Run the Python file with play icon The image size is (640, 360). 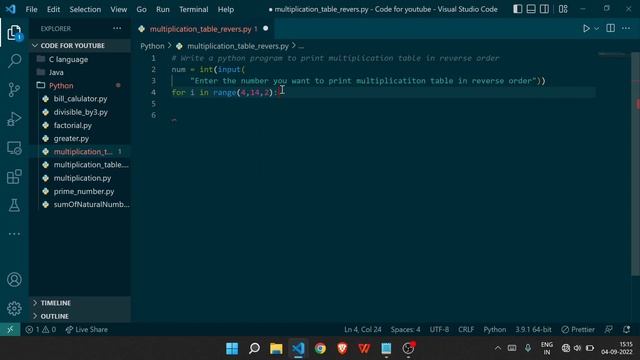coord(586,29)
